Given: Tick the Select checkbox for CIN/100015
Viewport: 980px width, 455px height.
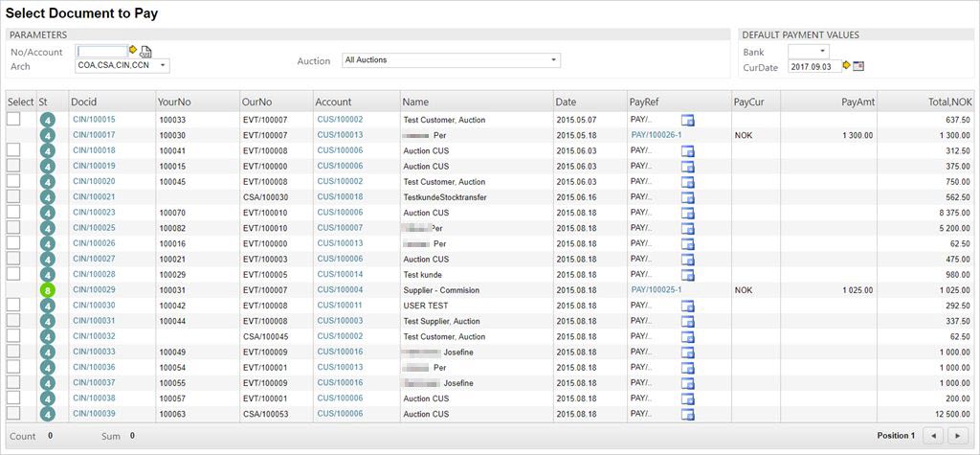Looking at the screenshot, I should [x=13, y=119].
